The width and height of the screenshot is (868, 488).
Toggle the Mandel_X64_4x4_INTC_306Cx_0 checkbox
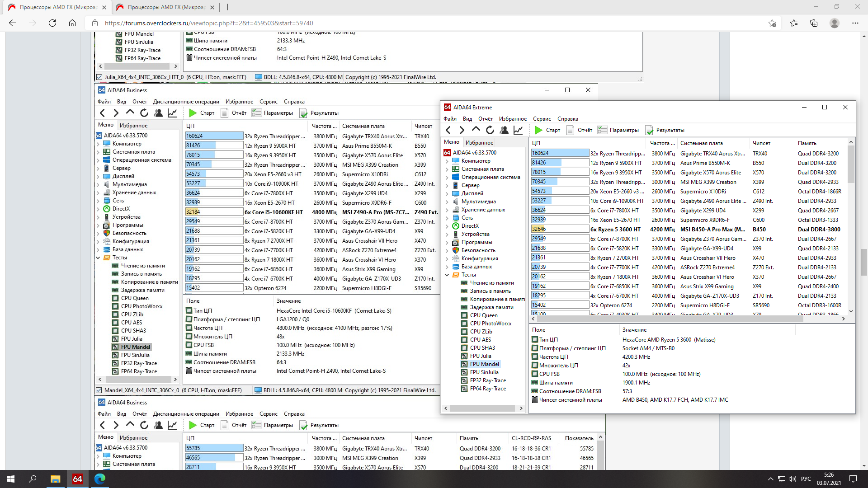tap(99, 390)
